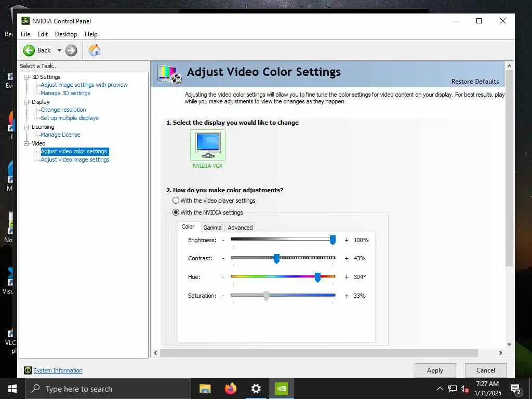Switch to the Gamma tab

pos(212,228)
